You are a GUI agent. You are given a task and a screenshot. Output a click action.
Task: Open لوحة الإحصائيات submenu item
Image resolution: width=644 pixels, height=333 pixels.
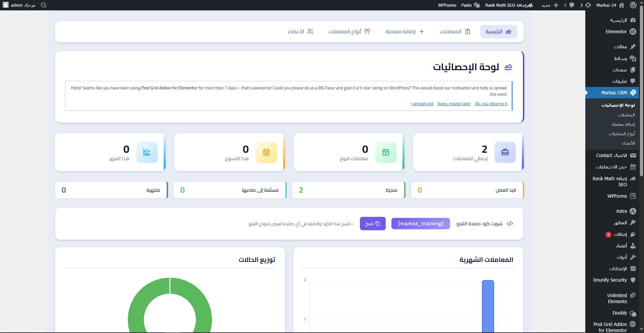click(x=618, y=105)
